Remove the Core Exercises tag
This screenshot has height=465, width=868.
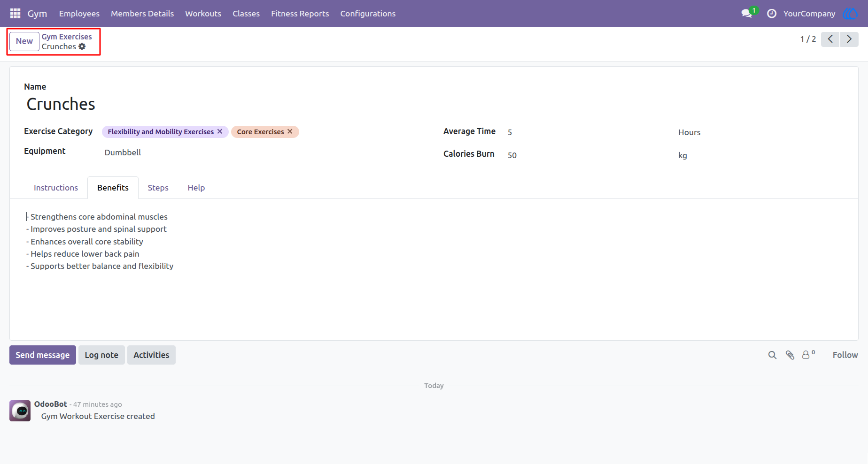tap(290, 131)
